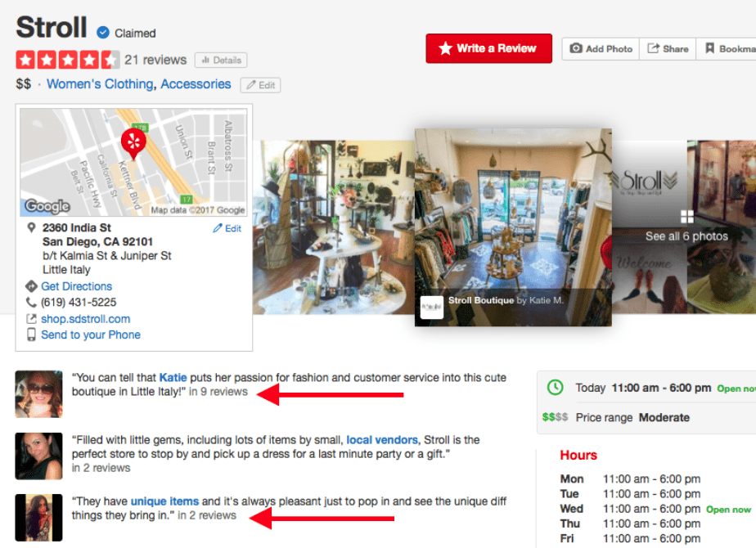Open 'unique items' review highlight

(164, 501)
